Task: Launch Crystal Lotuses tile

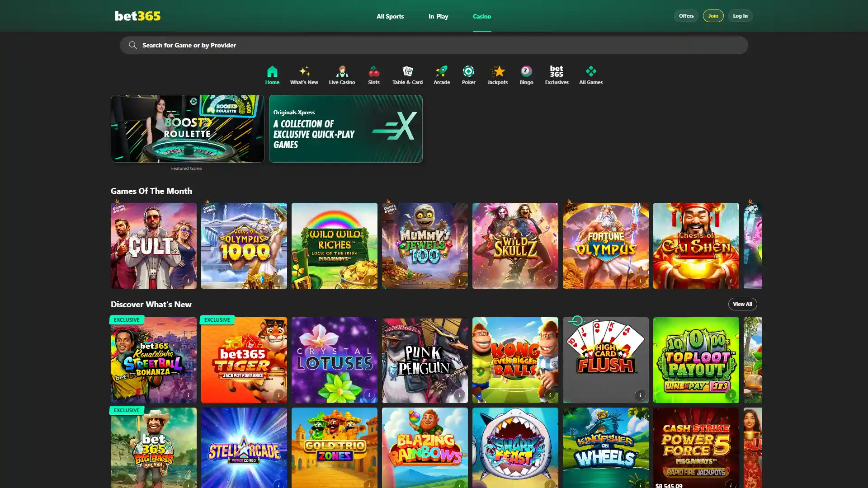Action: tap(335, 360)
